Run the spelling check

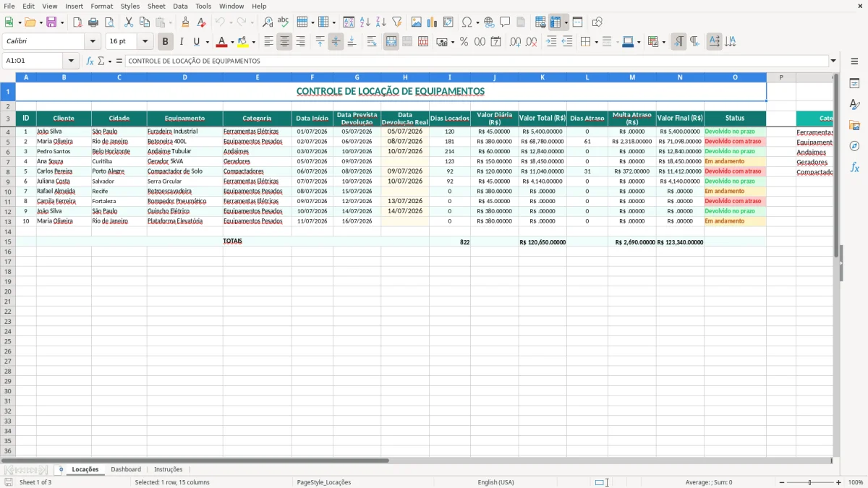click(284, 22)
